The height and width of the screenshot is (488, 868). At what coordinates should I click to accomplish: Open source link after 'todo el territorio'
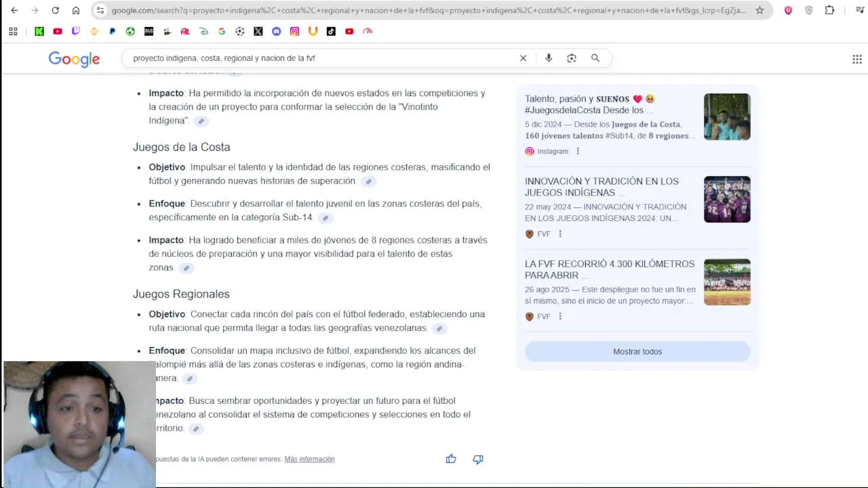[x=195, y=429]
